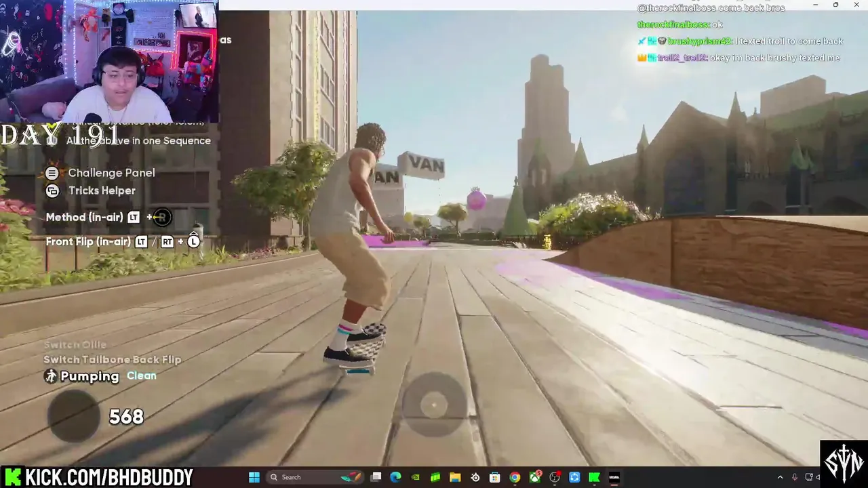Click the Front Flip (in-air) trick hint

click(x=123, y=241)
